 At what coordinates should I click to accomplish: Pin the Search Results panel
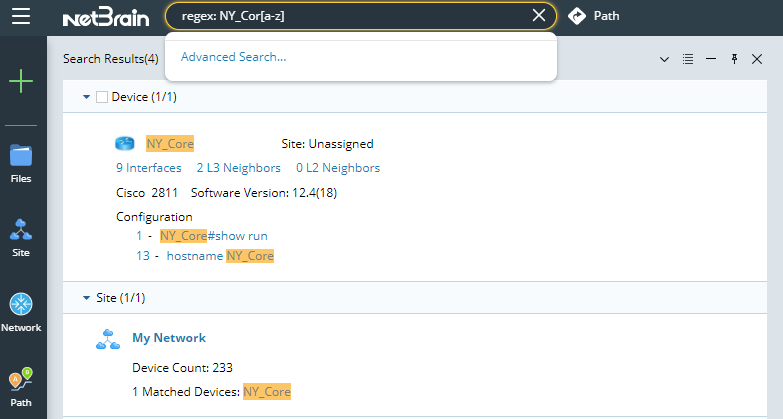pyautogui.click(x=734, y=59)
